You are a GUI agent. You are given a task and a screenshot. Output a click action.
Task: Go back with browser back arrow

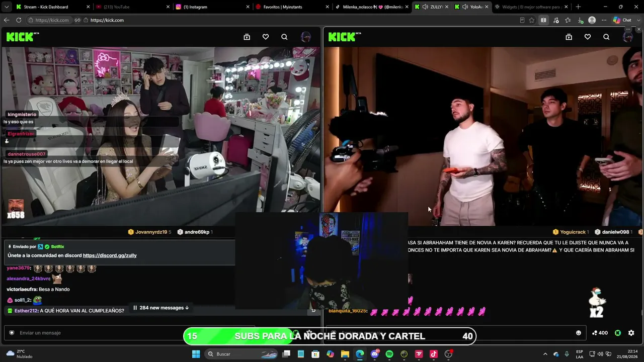click(x=7, y=20)
